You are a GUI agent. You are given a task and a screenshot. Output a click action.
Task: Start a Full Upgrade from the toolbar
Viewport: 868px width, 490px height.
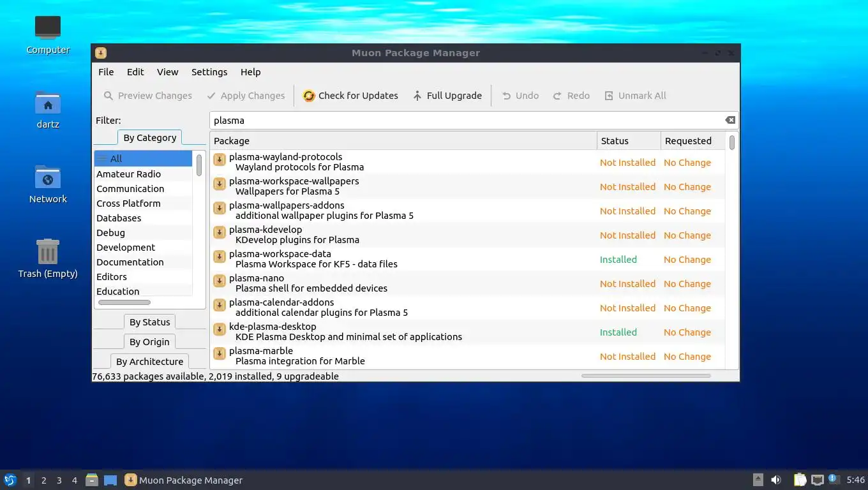click(x=447, y=96)
